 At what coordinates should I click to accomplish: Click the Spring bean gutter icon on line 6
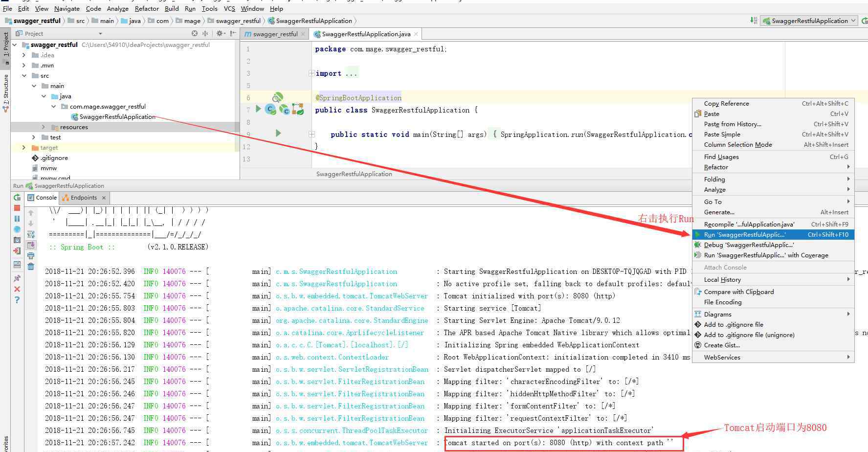pos(277,97)
